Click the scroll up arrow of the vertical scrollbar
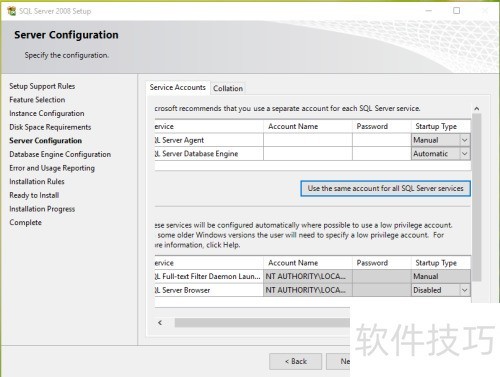 (x=477, y=109)
